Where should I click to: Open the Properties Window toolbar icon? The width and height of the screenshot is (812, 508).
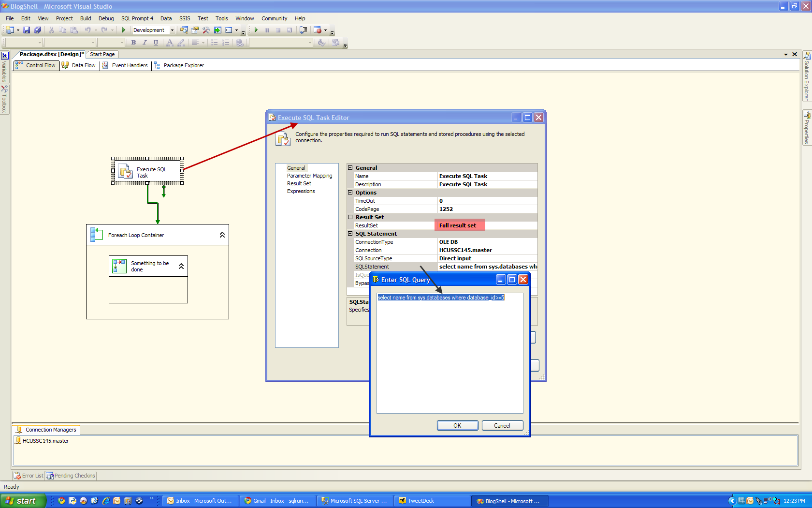coord(195,30)
